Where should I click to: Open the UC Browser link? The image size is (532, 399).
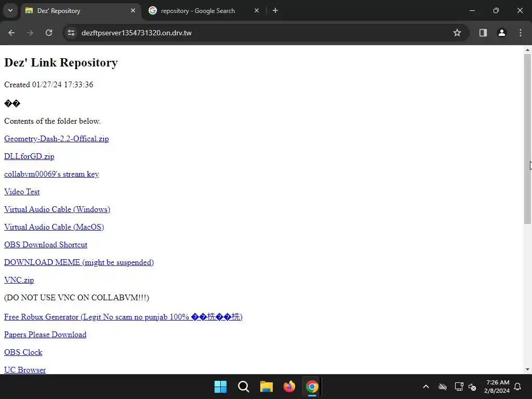[x=25, y=370]
